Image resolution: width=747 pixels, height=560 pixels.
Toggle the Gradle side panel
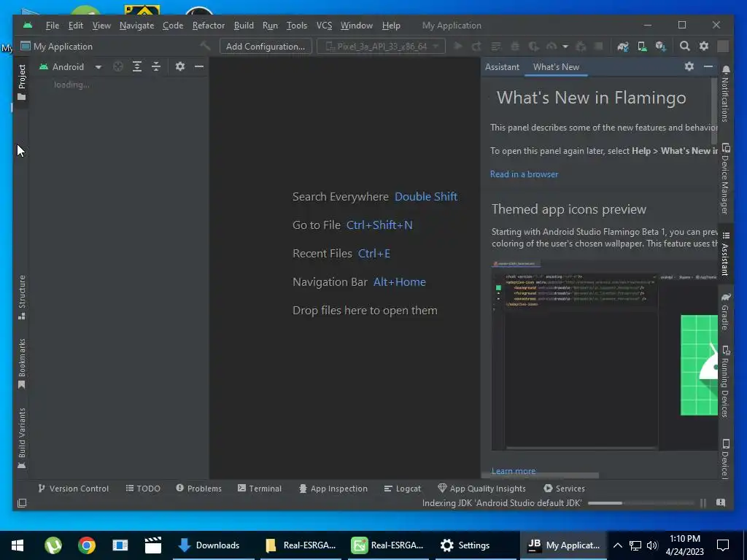pyautogui.click(x=725, y=311)
